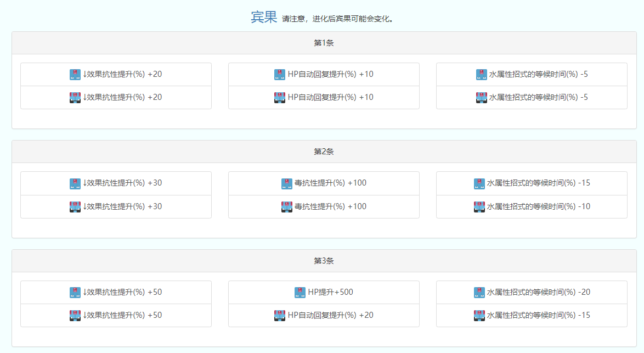Click the HP提升+500 text
644x353 pixels.
[x=330, y=292]
